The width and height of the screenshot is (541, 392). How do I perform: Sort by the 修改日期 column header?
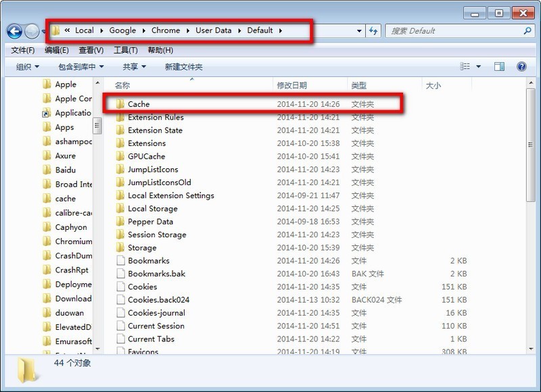point(291,85)
